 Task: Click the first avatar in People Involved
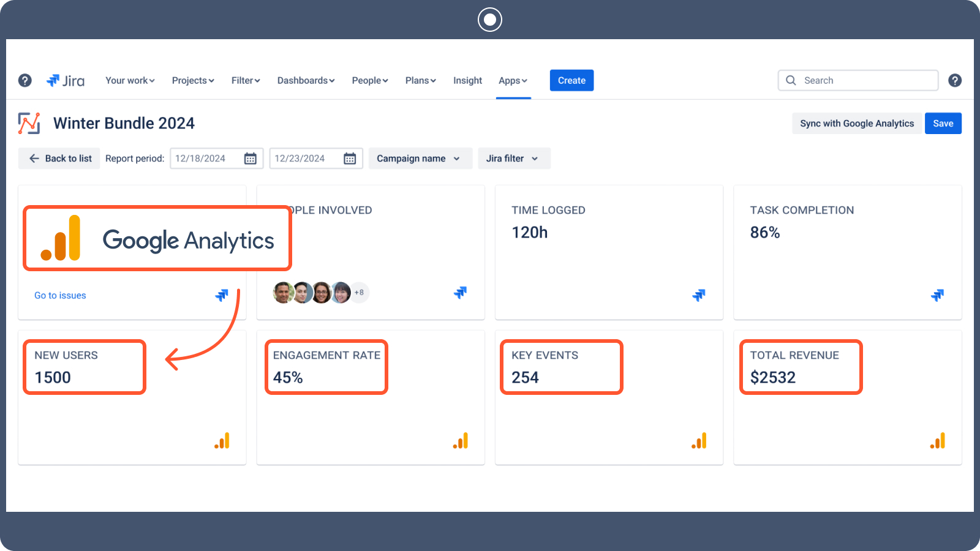[283, 293]
